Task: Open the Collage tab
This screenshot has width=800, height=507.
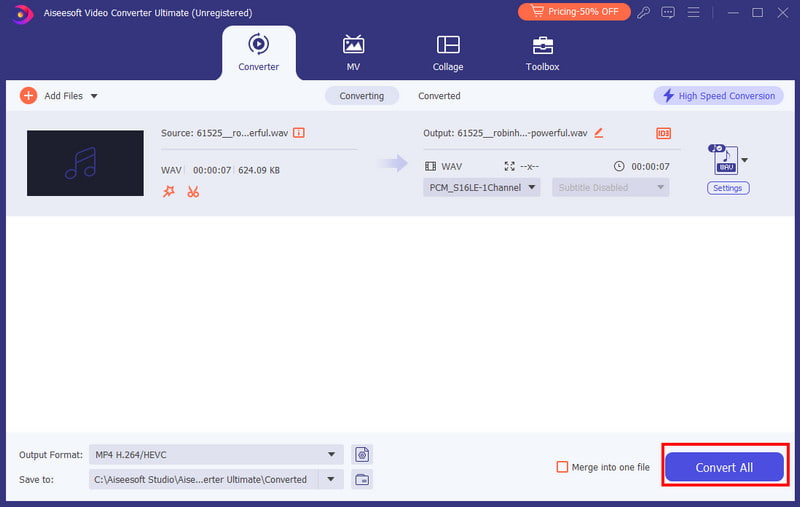Action: click(448, 53)
